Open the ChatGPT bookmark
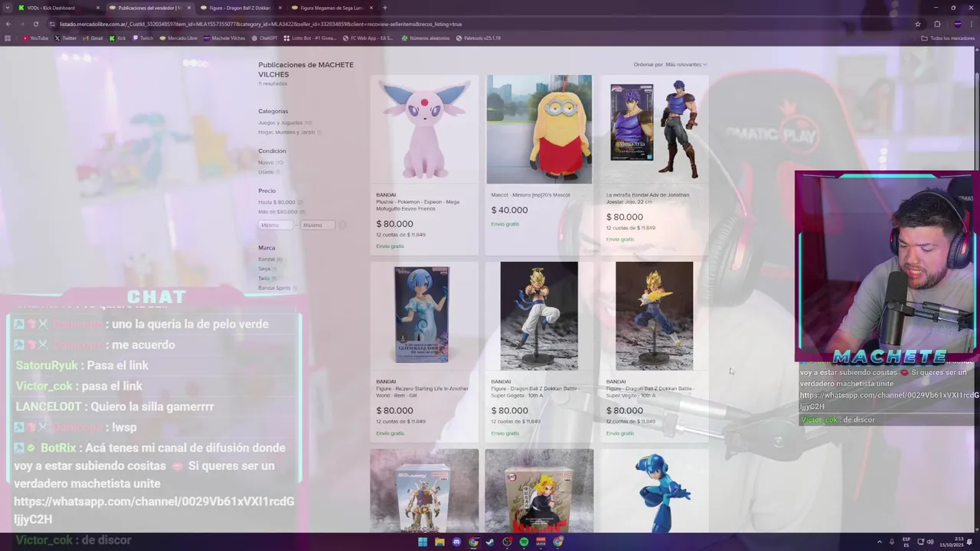Image resolution: width=980 pixels, height=551 pixels. pyautogui.click(x=264, y=37)
